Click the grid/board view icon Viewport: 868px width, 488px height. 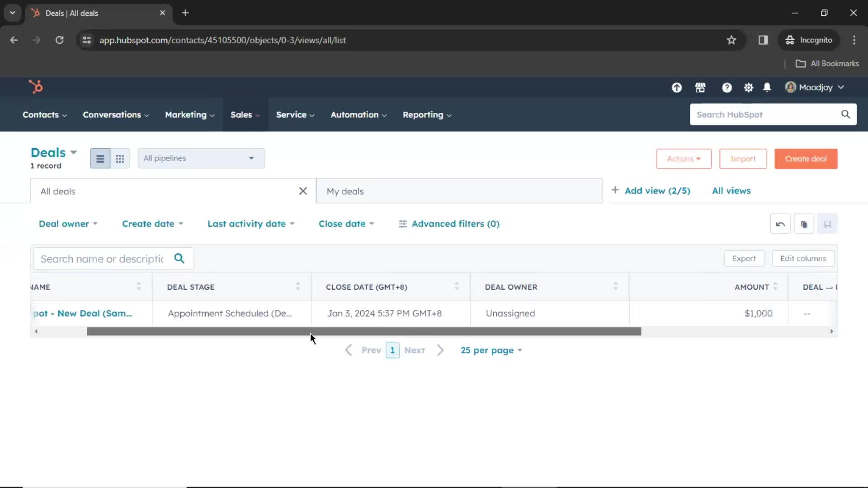(x=119, y=158)
